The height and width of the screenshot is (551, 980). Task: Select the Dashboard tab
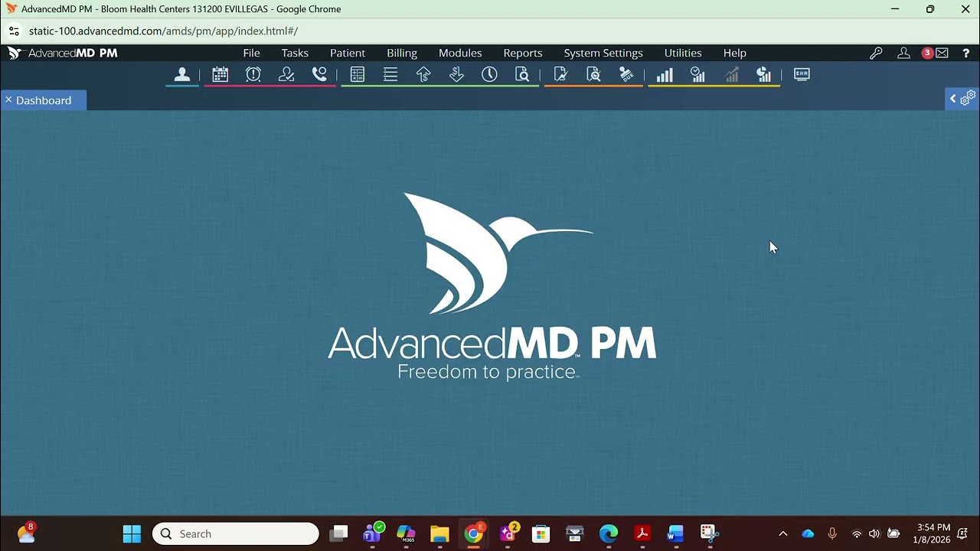click(44, 100)
